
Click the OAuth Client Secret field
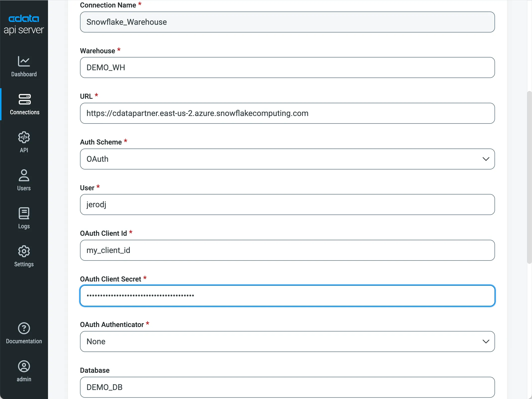[x=287, y=296]
